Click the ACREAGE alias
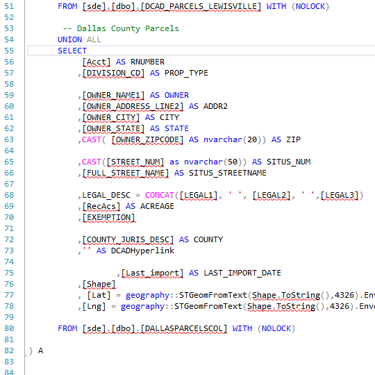 coord(157,206)
